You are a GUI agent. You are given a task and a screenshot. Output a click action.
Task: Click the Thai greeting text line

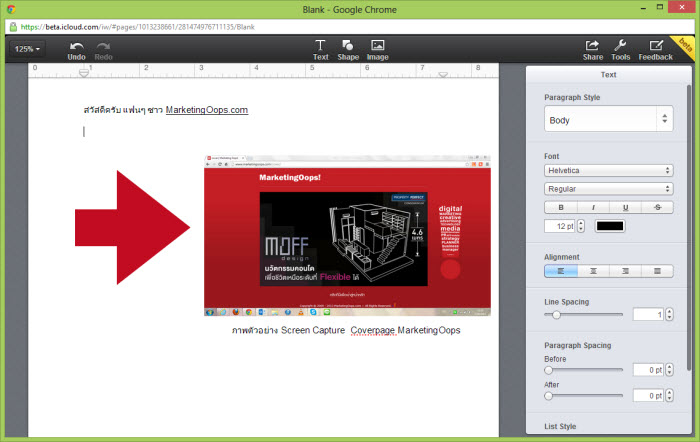166,110
